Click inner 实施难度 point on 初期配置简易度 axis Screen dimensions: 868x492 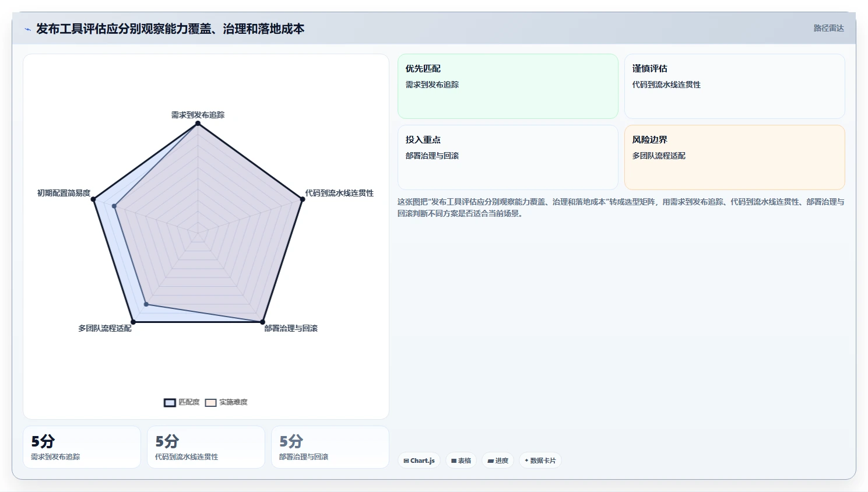[x=114, y=206]
